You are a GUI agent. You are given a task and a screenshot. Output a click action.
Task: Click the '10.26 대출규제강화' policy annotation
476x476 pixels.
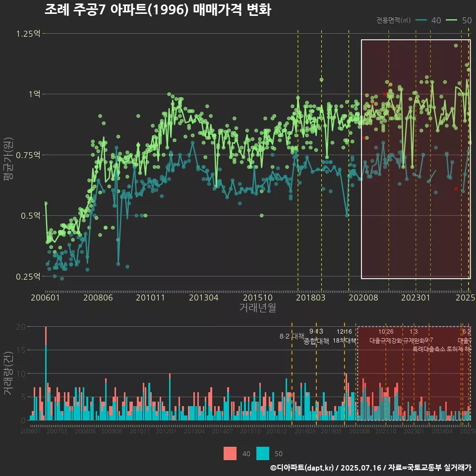coord(386,336)
